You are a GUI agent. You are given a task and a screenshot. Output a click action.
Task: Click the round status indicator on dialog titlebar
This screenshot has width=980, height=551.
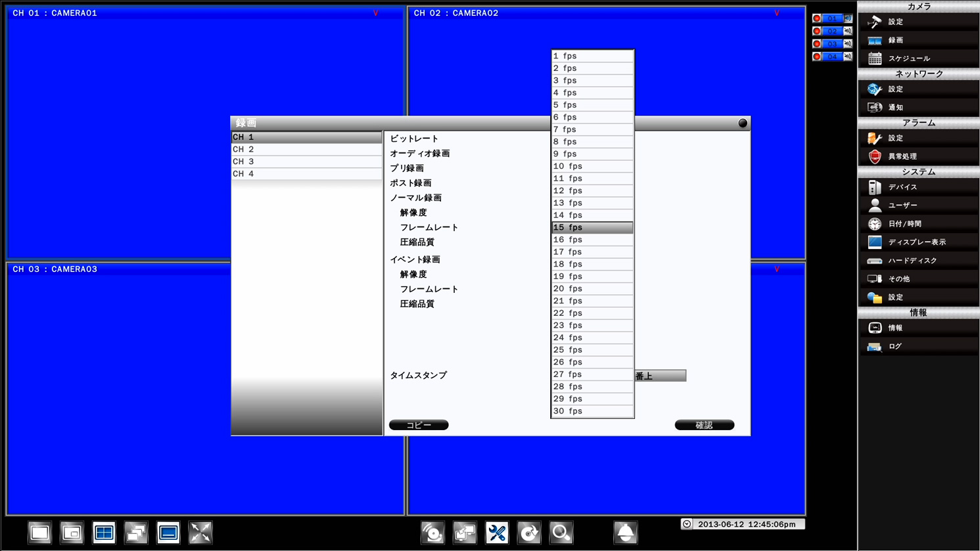(743, 123)
